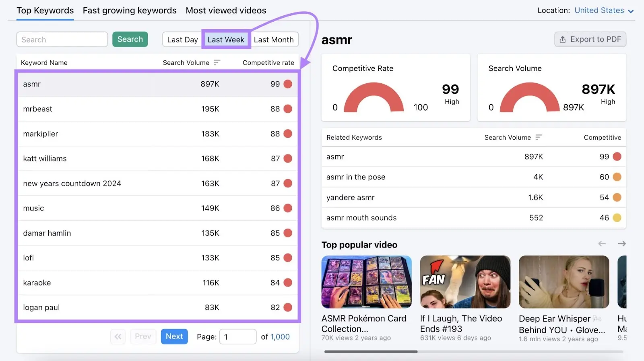Sort keywords by Search Volume icon

point(217,62)
